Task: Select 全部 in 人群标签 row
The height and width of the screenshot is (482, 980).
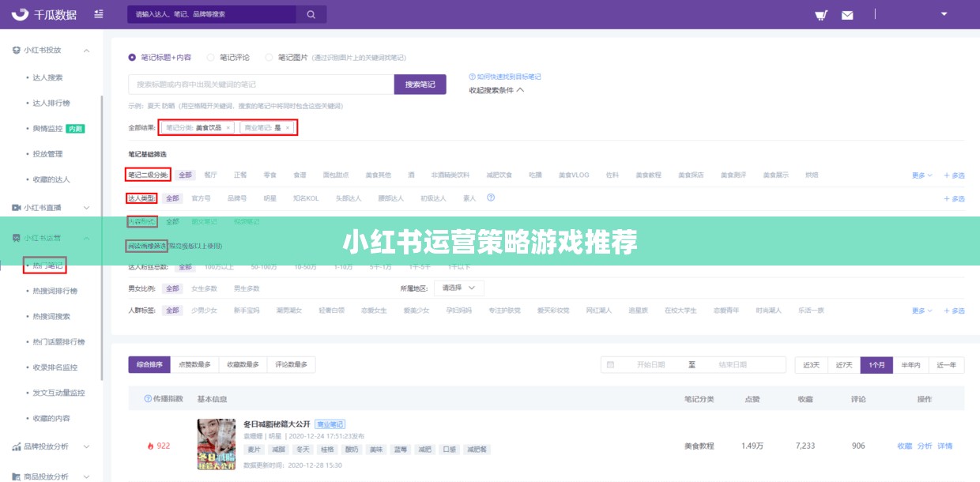Action: [x=172, y=311]
